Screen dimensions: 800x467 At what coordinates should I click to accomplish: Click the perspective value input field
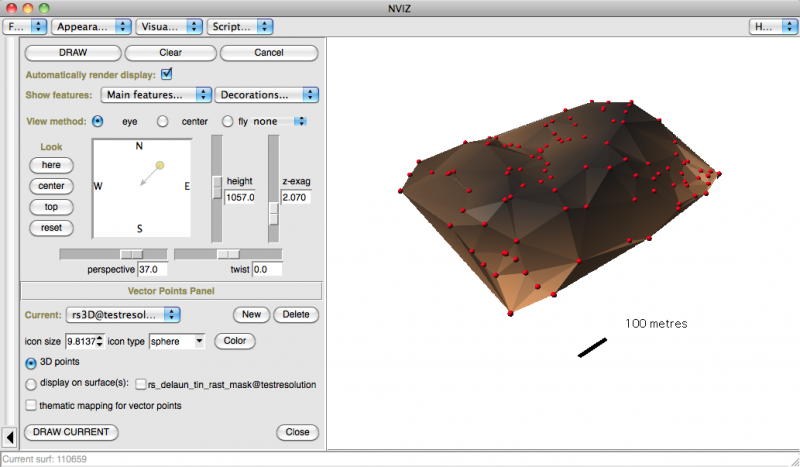click(153, 270)
